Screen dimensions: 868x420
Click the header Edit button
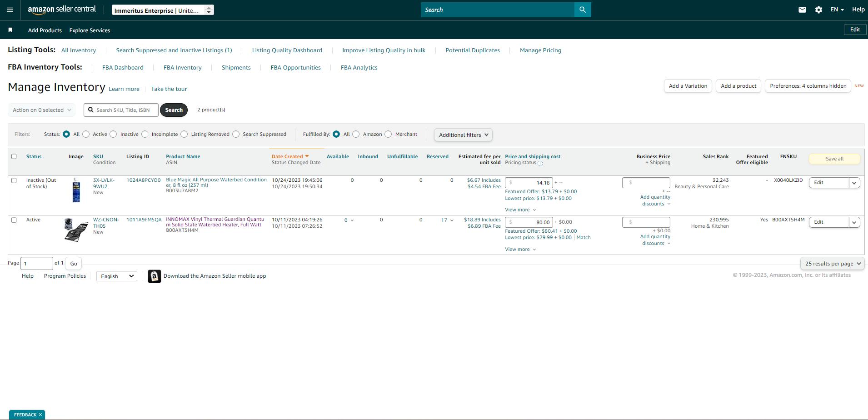(855, 30)
